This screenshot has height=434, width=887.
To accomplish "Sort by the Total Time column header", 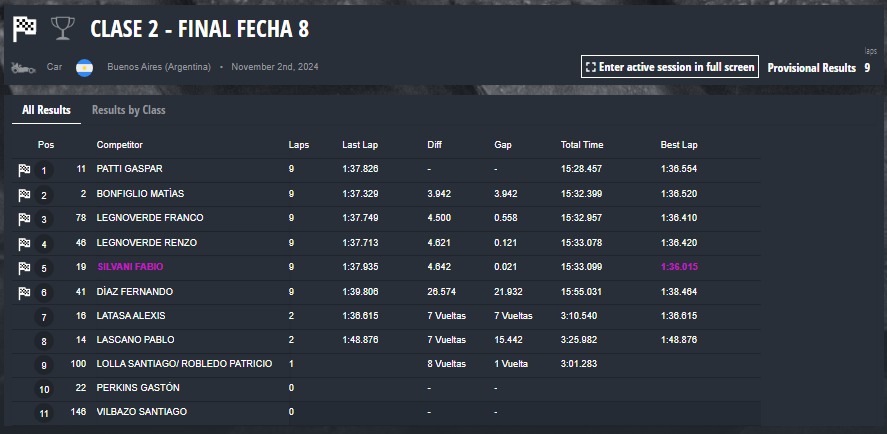I will click(582, 145).
